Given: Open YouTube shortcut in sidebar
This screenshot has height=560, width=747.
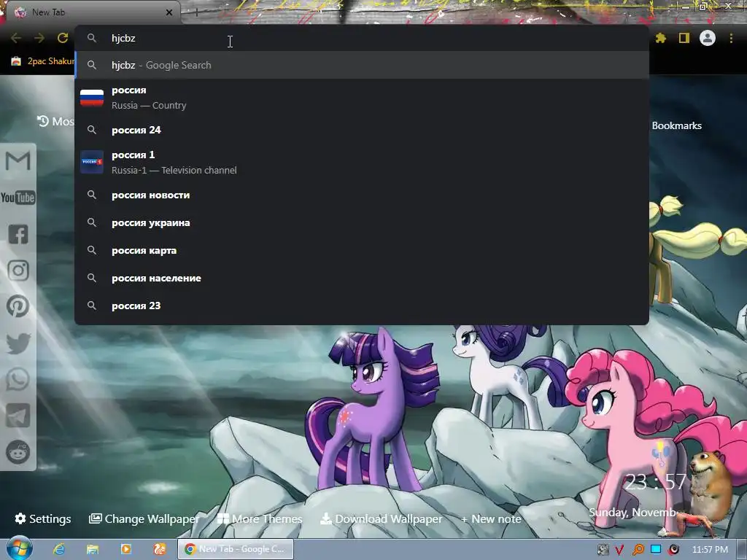Looking at the screenshot, I should (18, 198).
